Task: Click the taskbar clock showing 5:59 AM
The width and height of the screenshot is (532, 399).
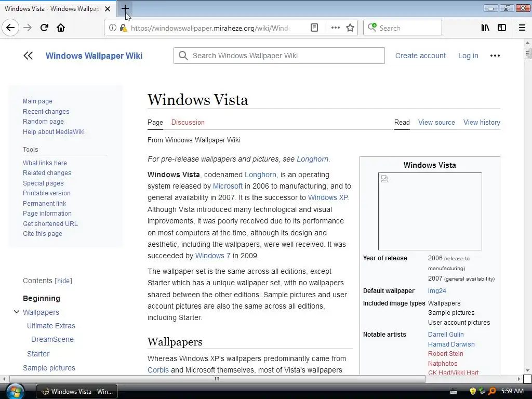Action: [512, 391]
